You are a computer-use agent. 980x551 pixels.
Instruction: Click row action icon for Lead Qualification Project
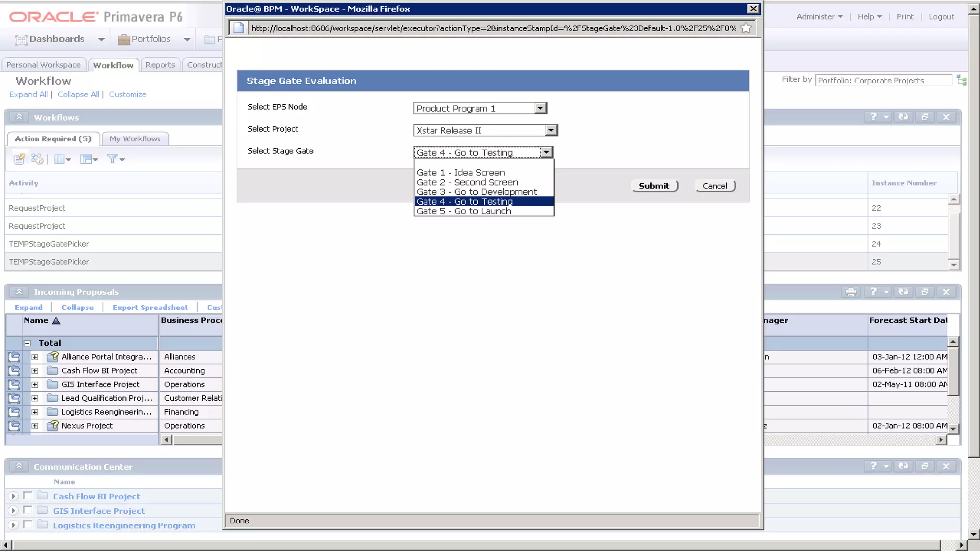click(x=14, y=398)
